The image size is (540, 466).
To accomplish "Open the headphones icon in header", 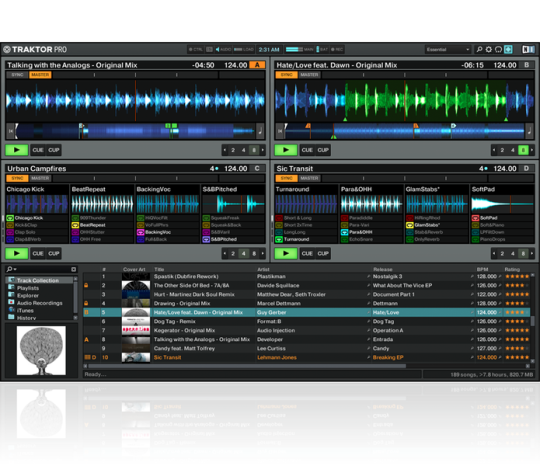I will coord(498,50).
